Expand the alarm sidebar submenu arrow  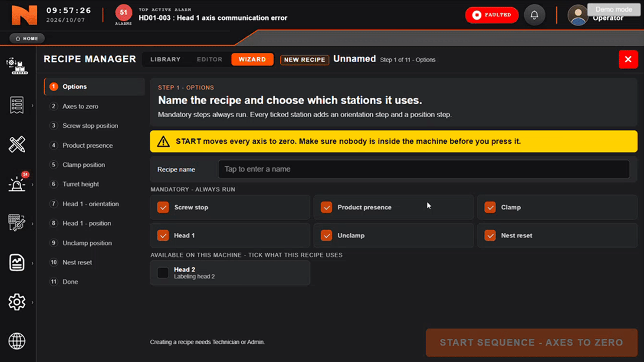coord(32,185)
